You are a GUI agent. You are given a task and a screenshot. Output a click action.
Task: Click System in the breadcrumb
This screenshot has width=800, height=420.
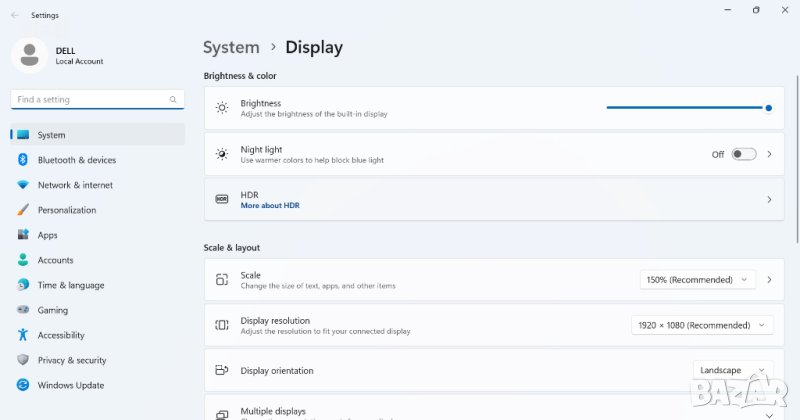click(231, 47)
